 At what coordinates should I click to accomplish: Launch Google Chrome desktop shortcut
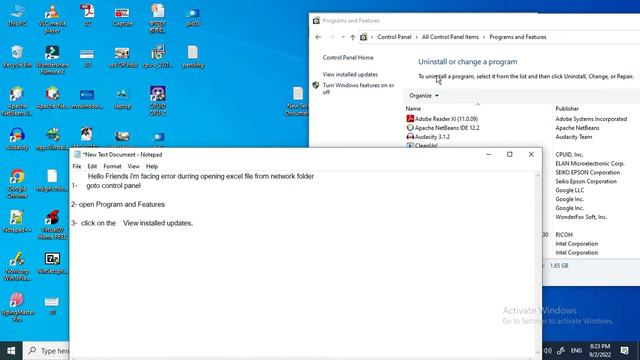[17, 184]
